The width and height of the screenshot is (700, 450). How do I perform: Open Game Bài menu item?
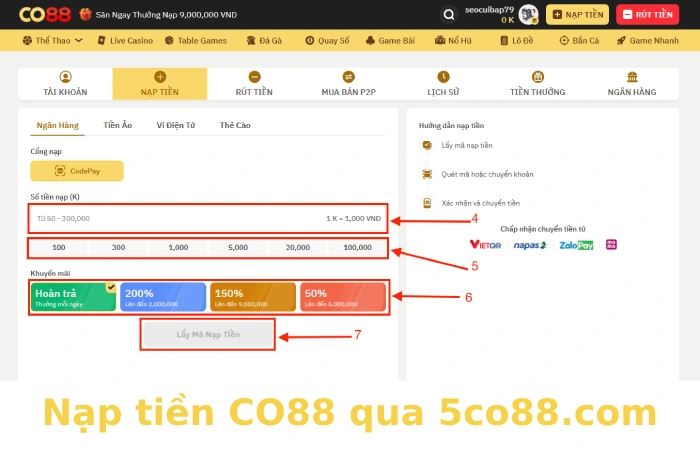390,41
